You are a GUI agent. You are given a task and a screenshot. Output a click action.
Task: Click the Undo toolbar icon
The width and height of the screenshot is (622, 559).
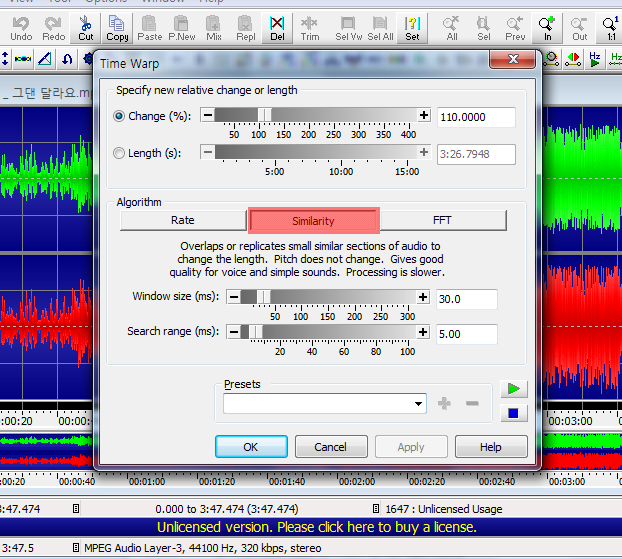[21, 27]
